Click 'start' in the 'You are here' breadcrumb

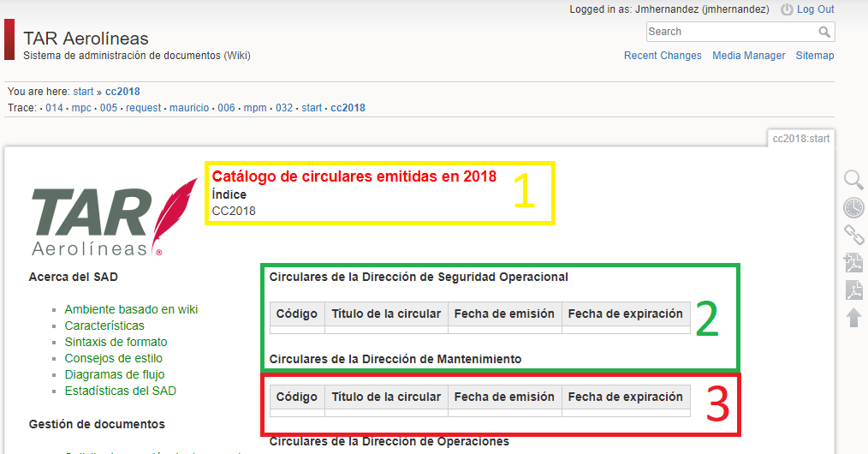(83, 92)
